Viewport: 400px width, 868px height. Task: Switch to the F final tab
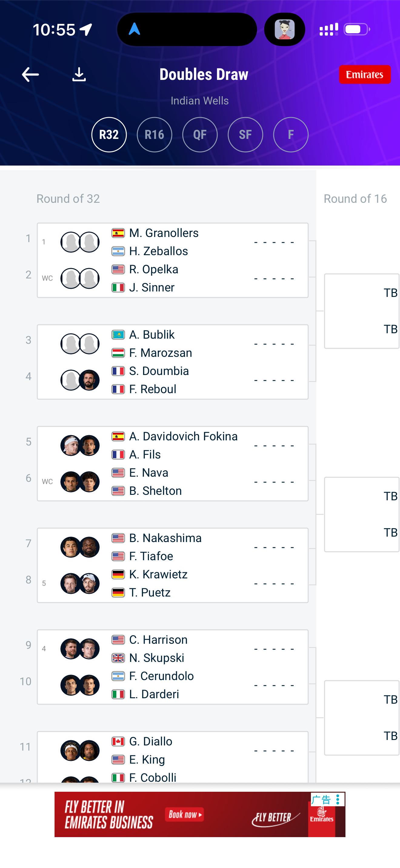291,135
